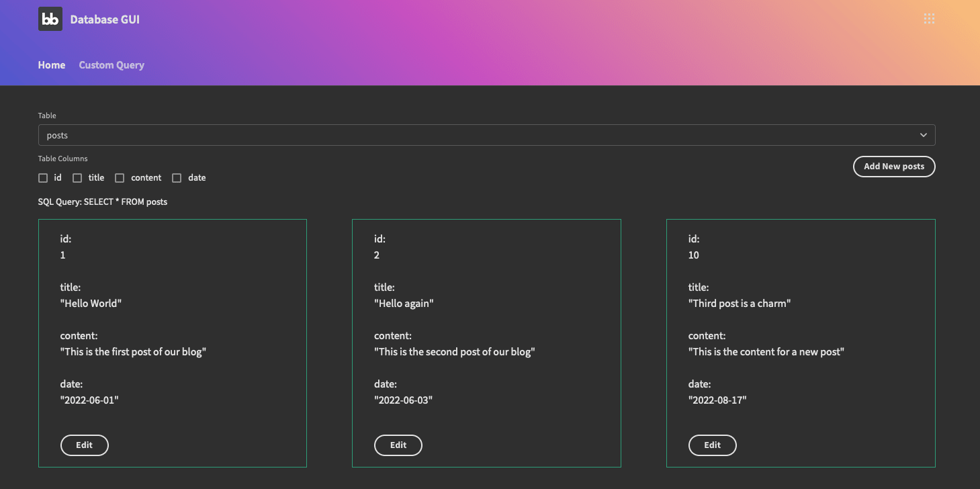This screenshot has width=980, height=489.
Task: Click the new post content text
Action: point(766,352)
